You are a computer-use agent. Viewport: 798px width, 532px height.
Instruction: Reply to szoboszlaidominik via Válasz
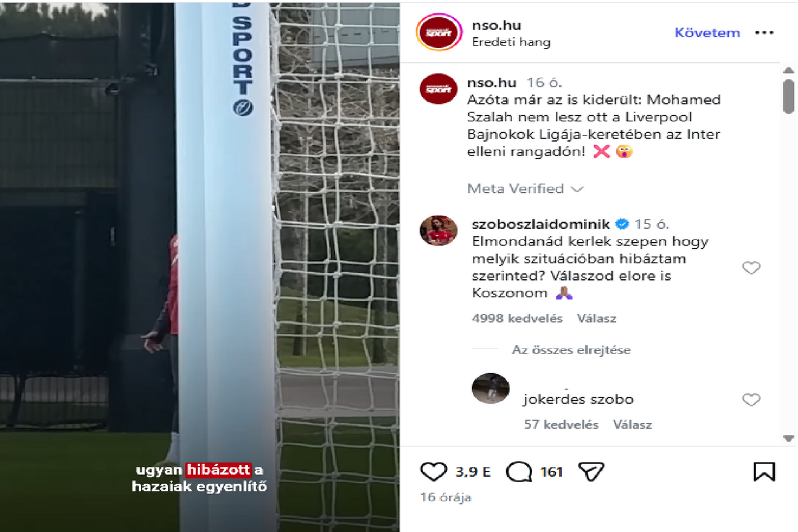(597, 319)
